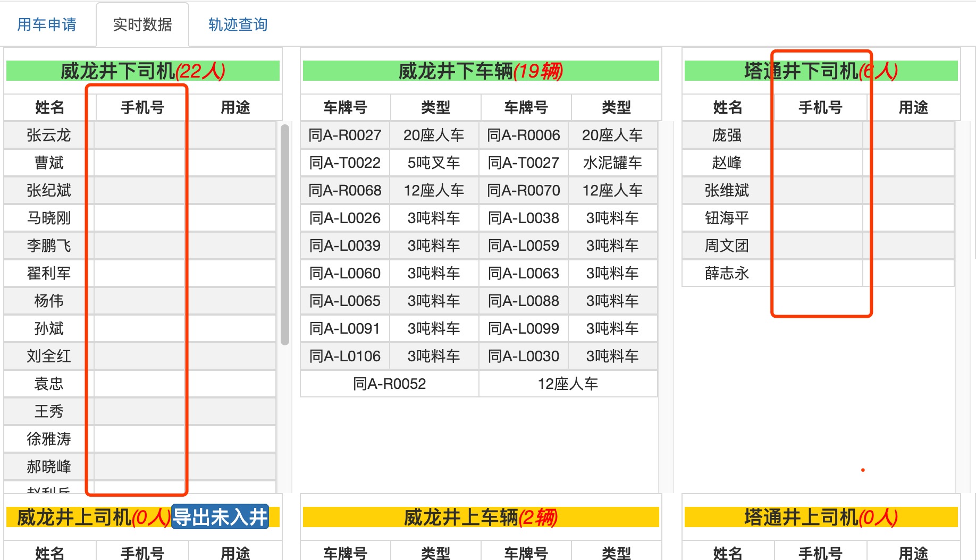Select driver 薛志永 row
Screen dimensions: 976x560
coord(727,274)
